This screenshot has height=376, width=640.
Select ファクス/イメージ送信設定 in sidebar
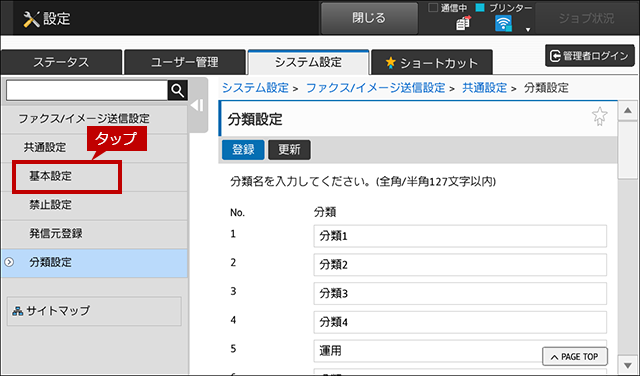click(x=94, y=118)
